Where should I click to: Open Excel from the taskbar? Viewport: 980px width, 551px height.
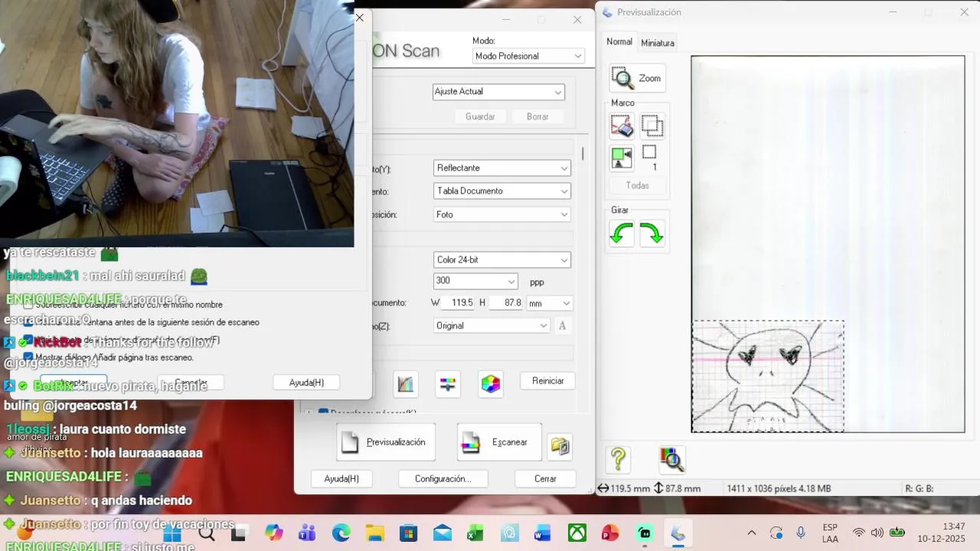pyautogui.click(x=475, y=533)
